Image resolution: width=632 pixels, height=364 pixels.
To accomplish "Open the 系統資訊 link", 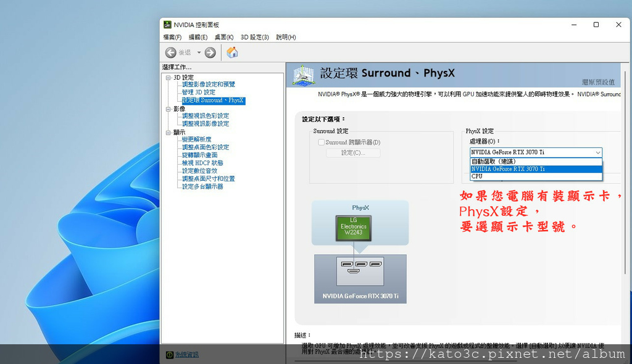I will click(187, 355).
